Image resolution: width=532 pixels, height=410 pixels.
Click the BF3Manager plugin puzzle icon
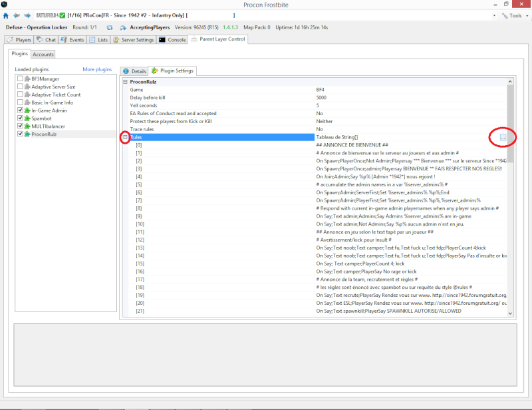click(x=27, y=79)
